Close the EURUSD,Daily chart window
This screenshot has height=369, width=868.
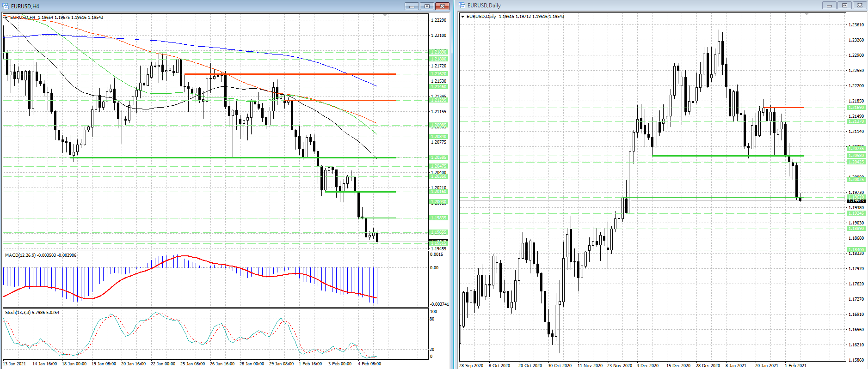coord(860,6)
